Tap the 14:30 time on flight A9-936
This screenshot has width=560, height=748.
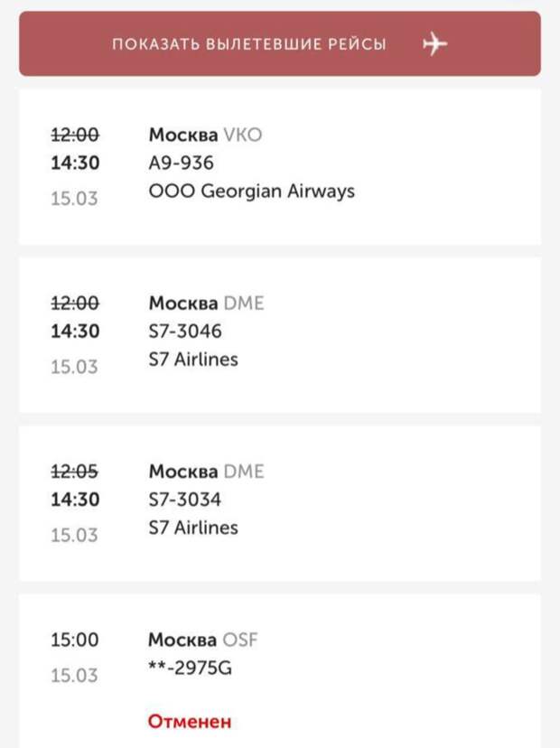(74, 164)
